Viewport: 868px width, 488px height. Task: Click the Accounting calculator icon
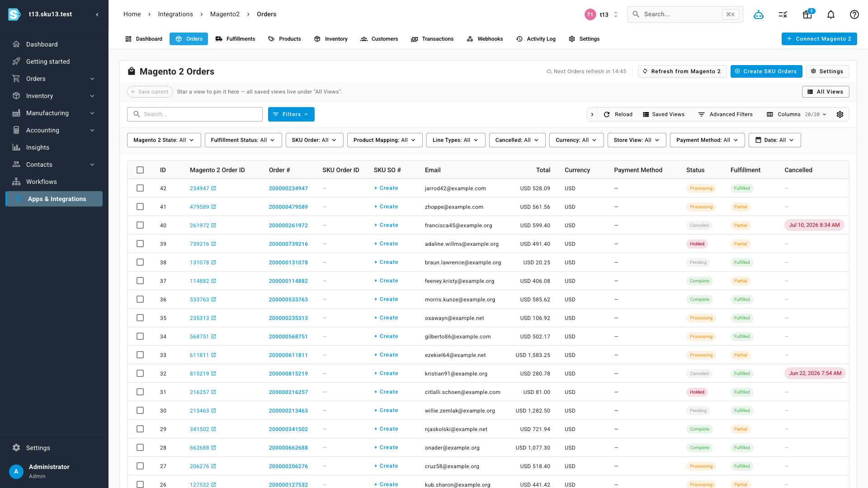coord(16,130)
